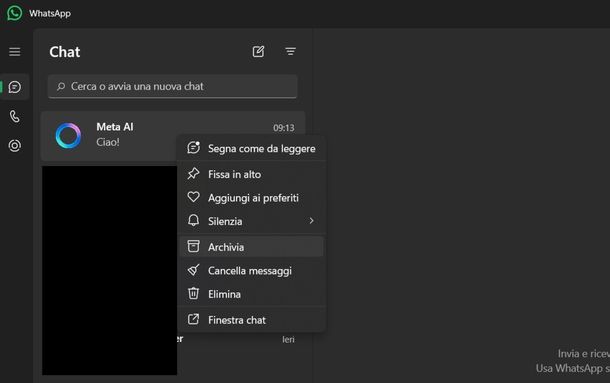Click the 09:13 timestamp on Meta AI
This screenshot has width=610, height=383.
[284, 128]
